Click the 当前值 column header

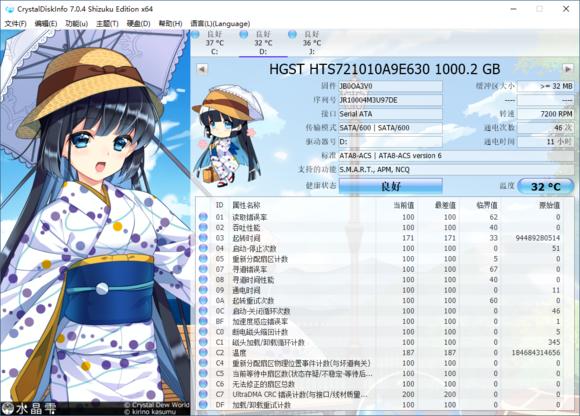(404, 205)
